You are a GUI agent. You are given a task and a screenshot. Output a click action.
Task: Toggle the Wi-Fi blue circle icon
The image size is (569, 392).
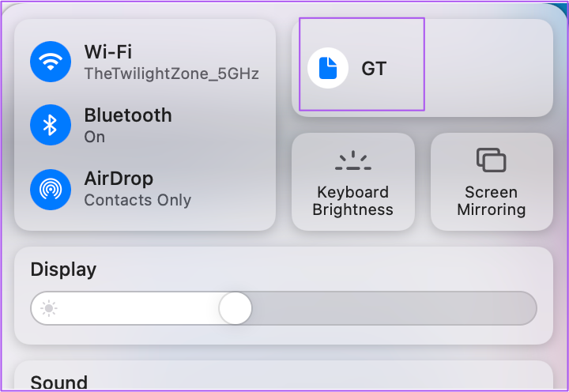click(x=51, y=62)
